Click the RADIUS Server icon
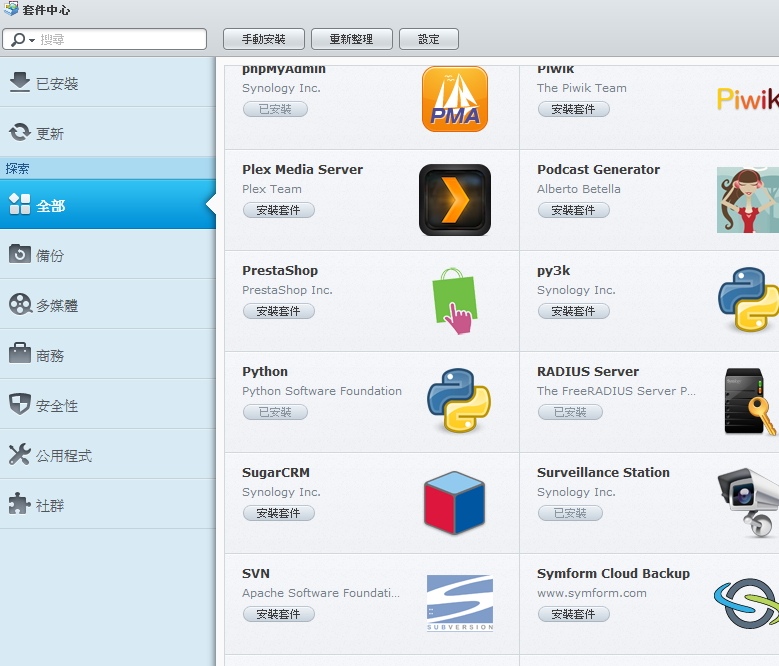This screenshot has width=779, height=666. pos(749,401)
